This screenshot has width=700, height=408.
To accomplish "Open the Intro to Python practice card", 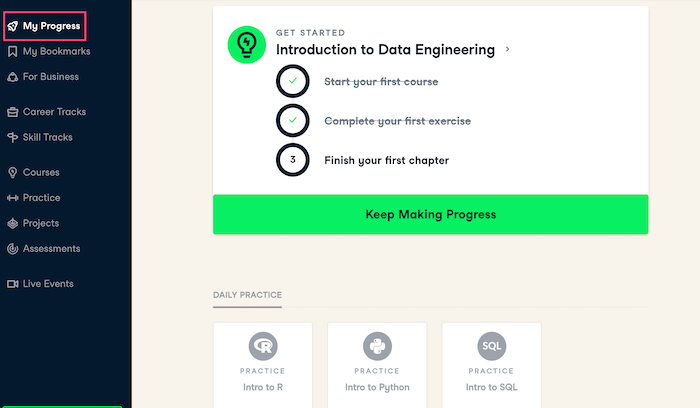I will pos(377,365).
